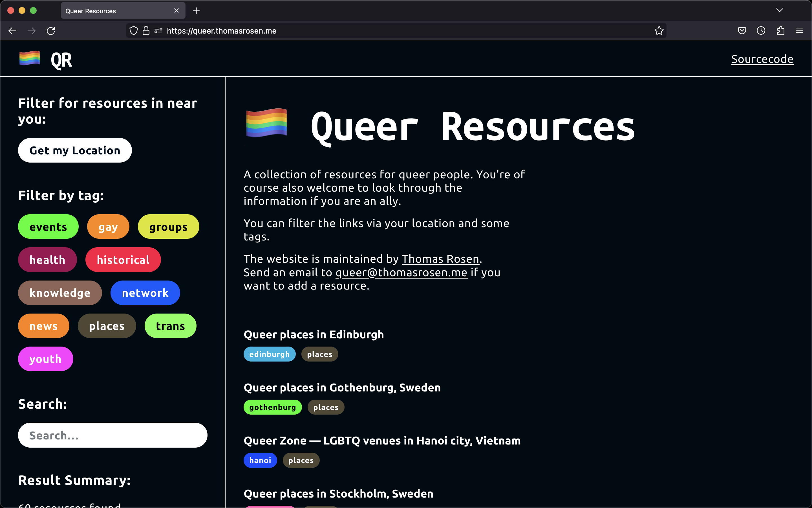Click the places tag under Edinburgh
Image resolution: width=812 pixels, height=508 pixels.
click(320, 354)
